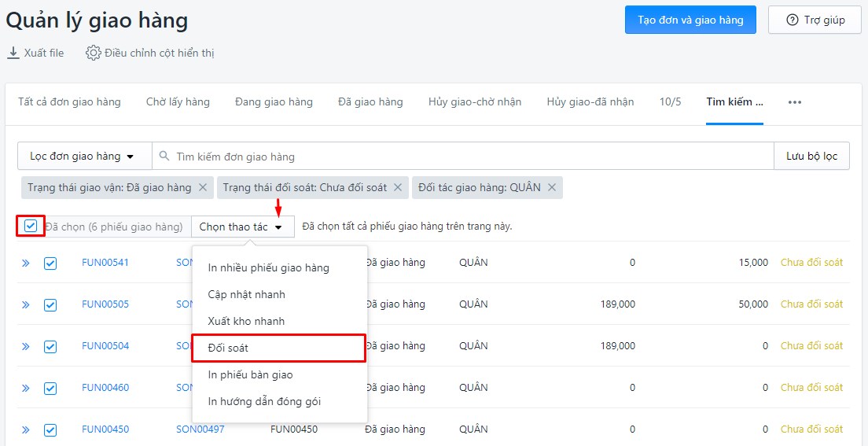The image size is (868, 446).
Task: Choose In nhiều phiếu giao hàng from menu
Action: 280,268
